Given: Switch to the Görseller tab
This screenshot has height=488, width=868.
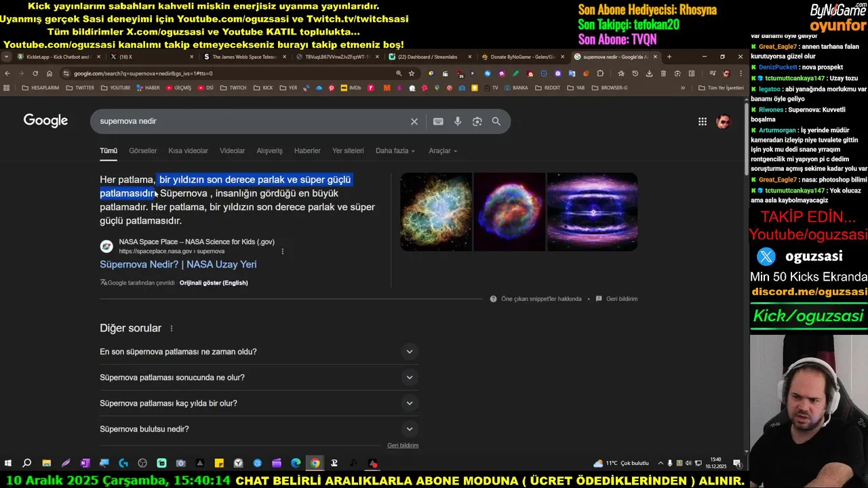Looking at the screenshot, I should [x=142, y=150].
